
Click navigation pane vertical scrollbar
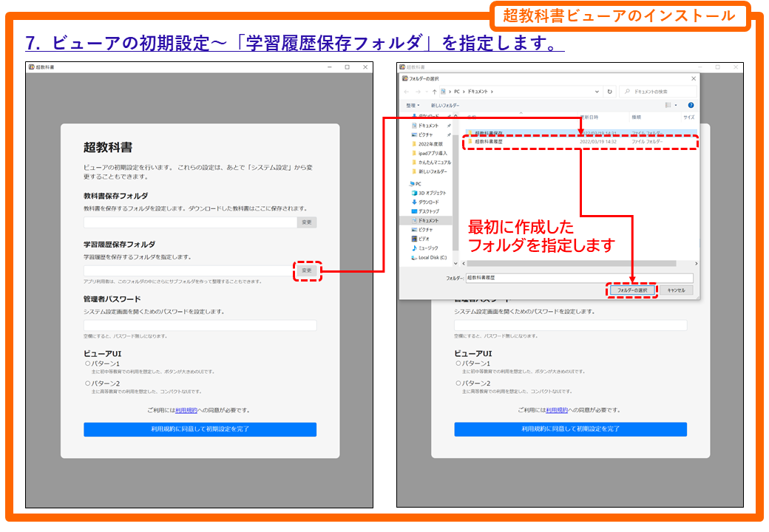pos(455,191)
